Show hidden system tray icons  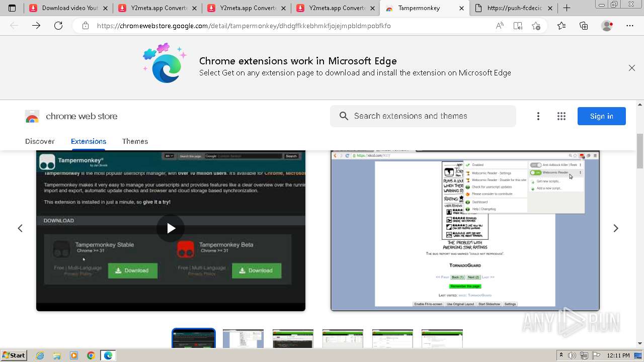561,355
